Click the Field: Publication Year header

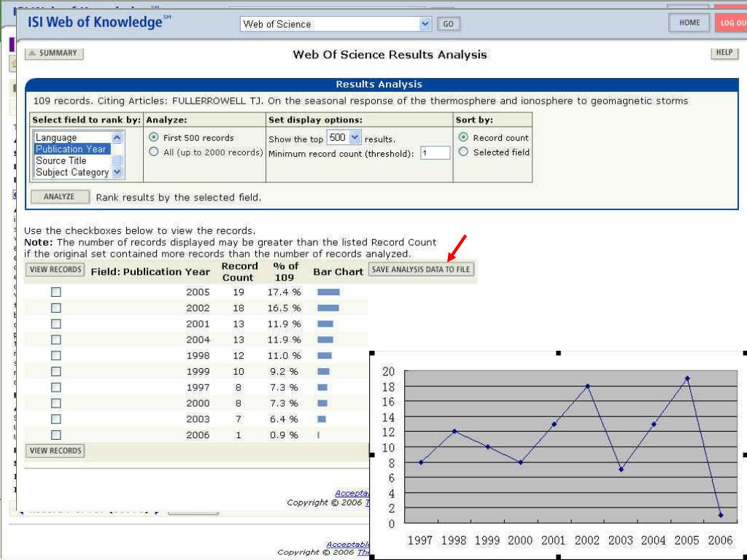150,271
